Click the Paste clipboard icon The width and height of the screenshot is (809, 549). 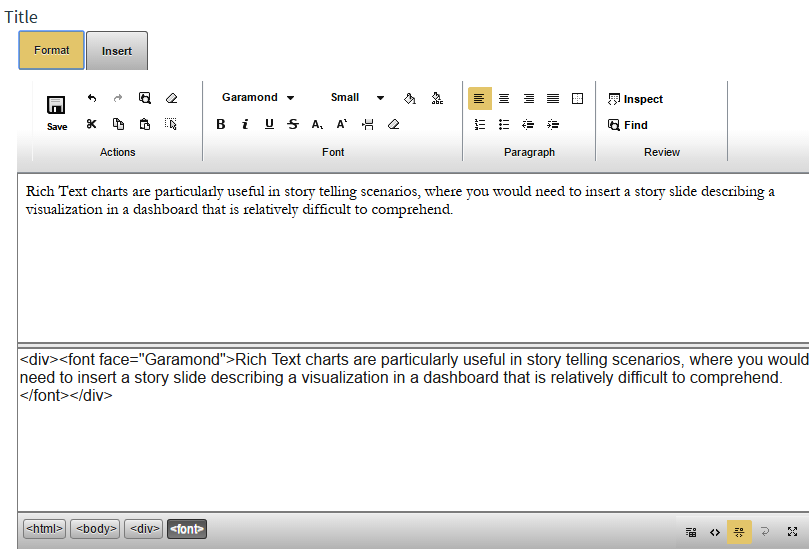(x=145, y=124)
